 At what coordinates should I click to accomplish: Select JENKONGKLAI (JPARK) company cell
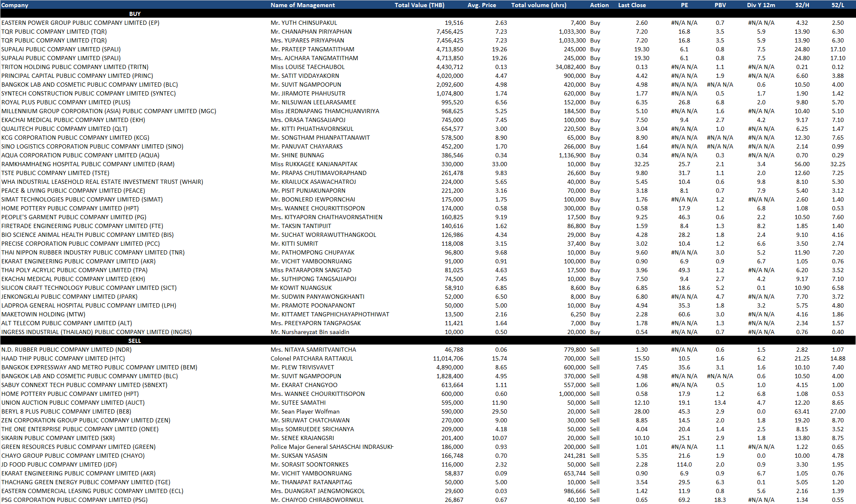point(69,297)
